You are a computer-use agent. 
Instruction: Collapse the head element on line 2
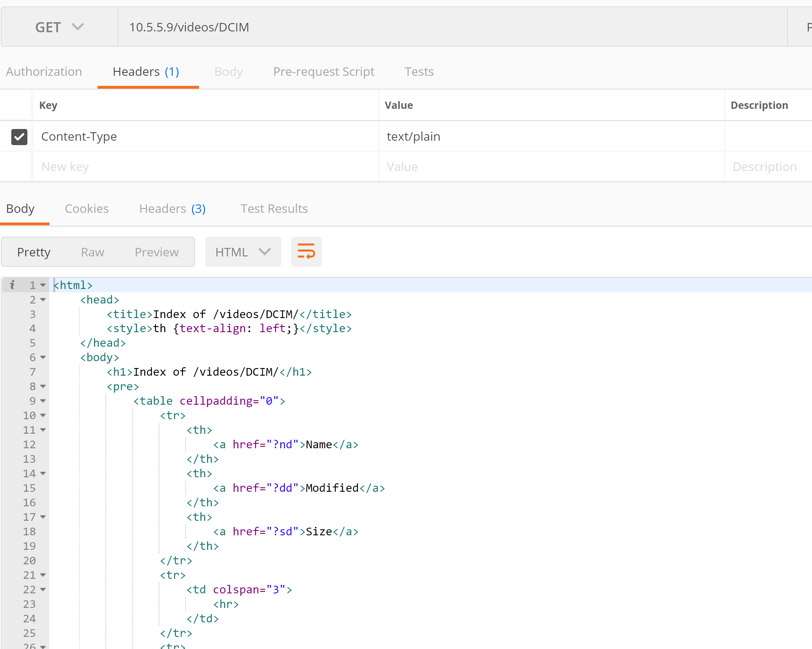click(43, 300)
